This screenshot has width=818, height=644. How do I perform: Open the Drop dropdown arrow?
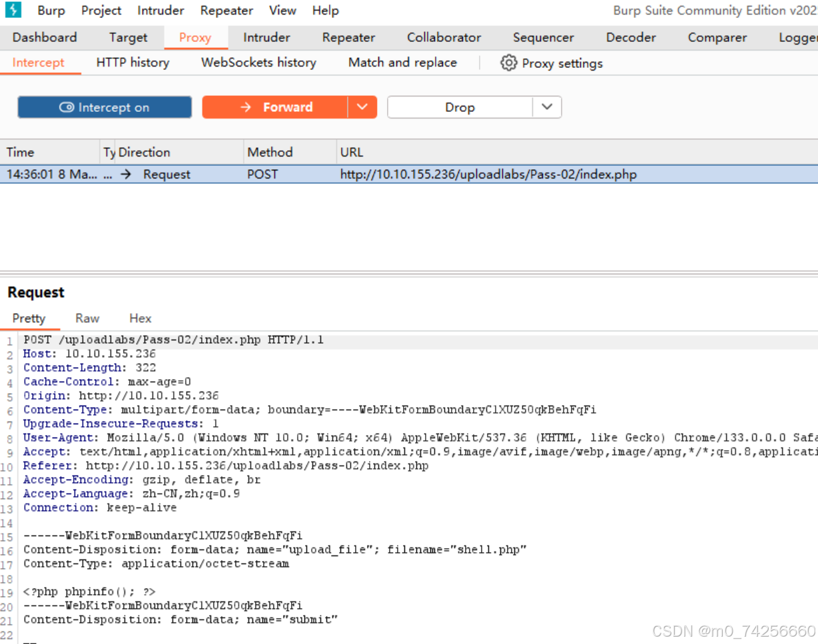pos(547,107)
